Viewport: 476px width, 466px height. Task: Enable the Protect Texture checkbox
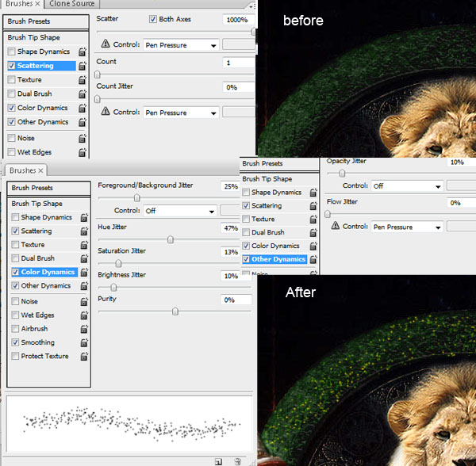point(15,356)
